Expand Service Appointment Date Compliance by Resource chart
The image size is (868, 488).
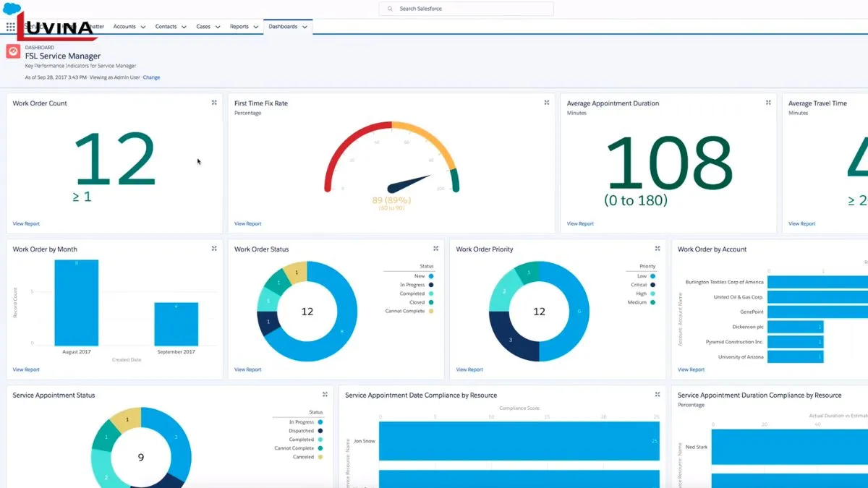tap(658, 395)
